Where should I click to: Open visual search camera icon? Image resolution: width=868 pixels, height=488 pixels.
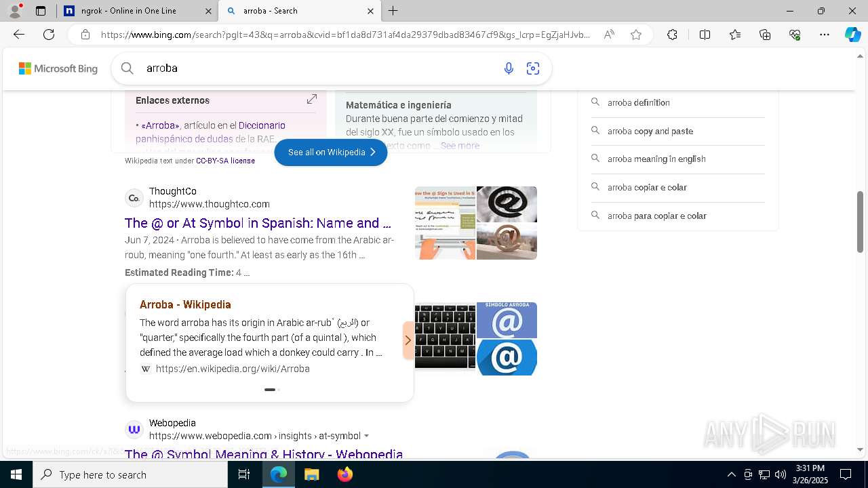tap(533, 68)
